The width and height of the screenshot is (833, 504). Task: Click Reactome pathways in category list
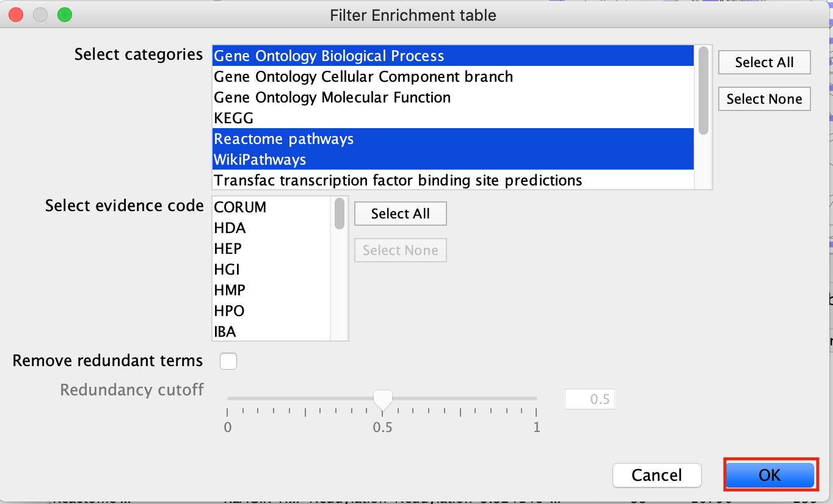(x=283, y=139)
